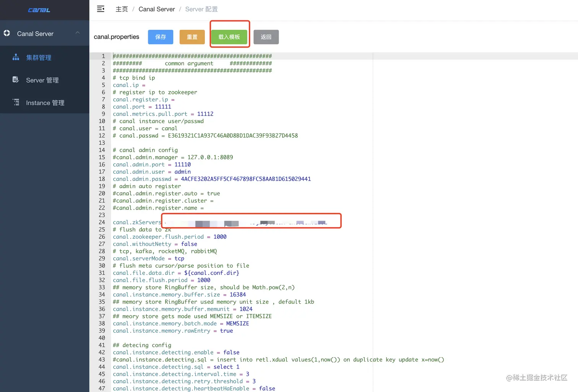Click line 45 detecting.interval.time value

247,374
